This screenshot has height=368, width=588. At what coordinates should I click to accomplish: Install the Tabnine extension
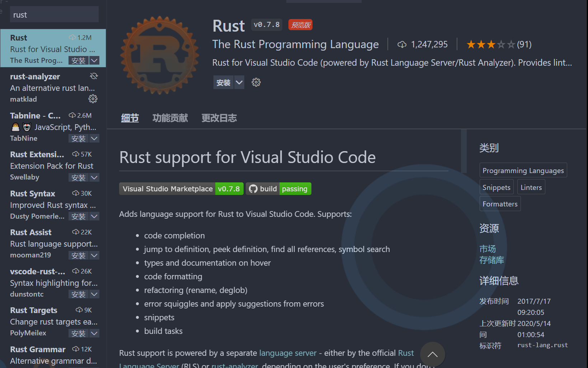click(x=79, y=138)
